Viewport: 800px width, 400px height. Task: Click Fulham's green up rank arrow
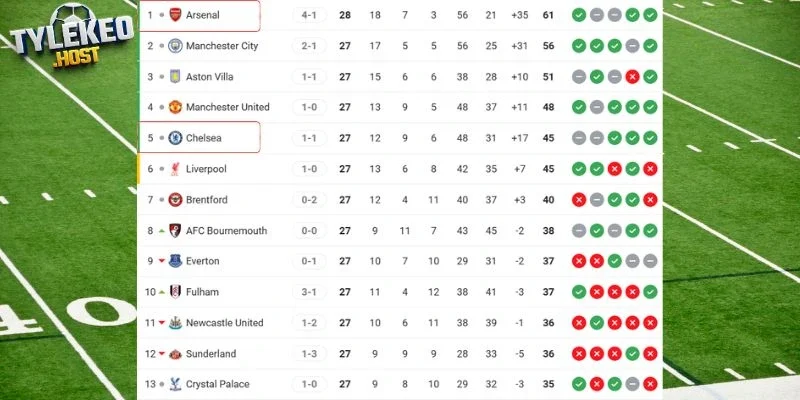160,292
